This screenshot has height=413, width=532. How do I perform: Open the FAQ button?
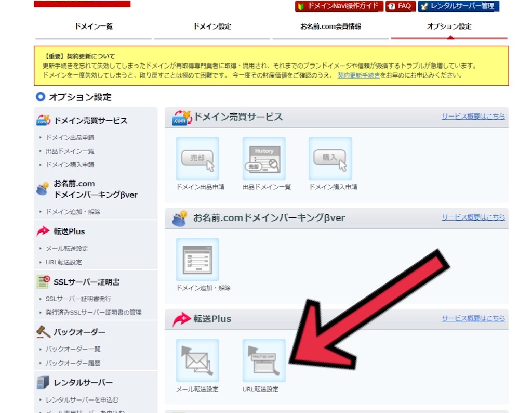tap(401, 6)
